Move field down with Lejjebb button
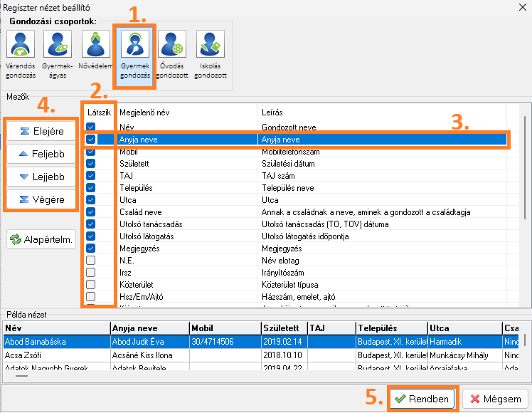The width and height of the screenshot is (532, 413). [42, 177]
